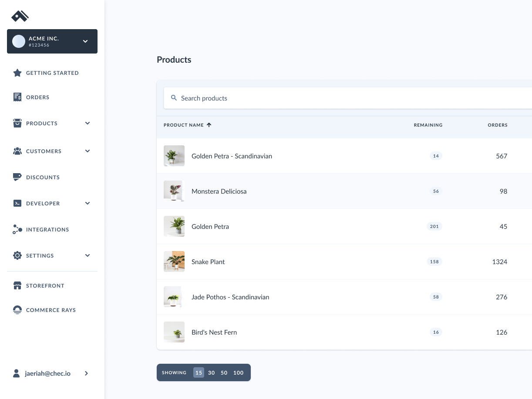
Task: Select the Products icon in the sidebar
Action: tap(17, 123)
